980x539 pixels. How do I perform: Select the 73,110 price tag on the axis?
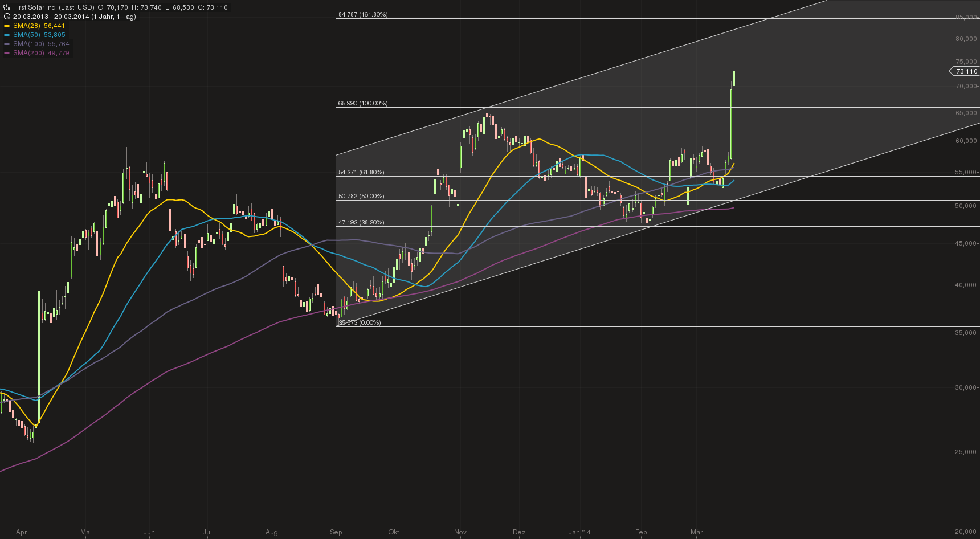click(965, 71)
